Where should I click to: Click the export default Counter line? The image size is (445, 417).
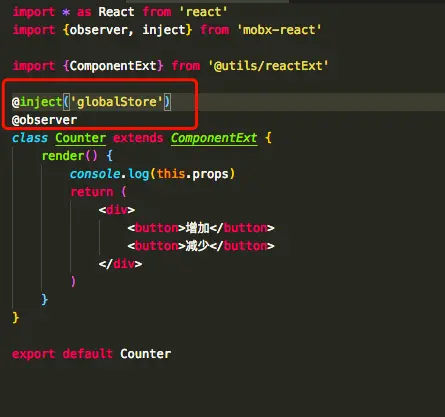[92, 354]
